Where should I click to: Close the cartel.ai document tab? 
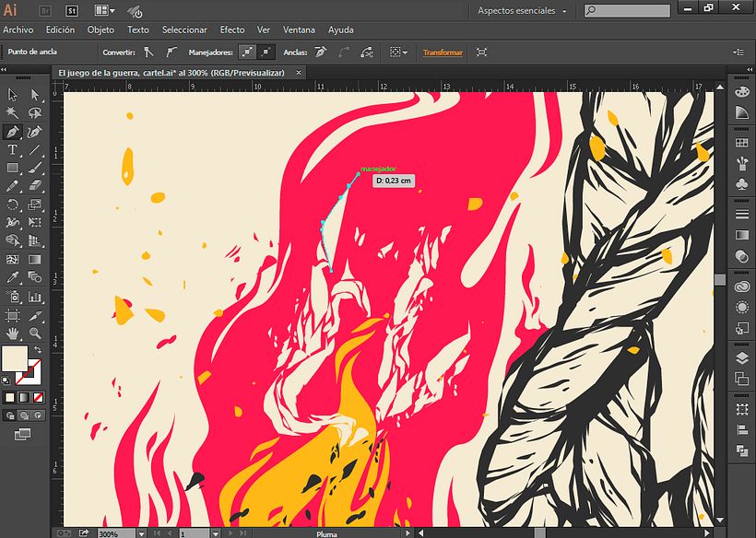(x=299, y=72)
